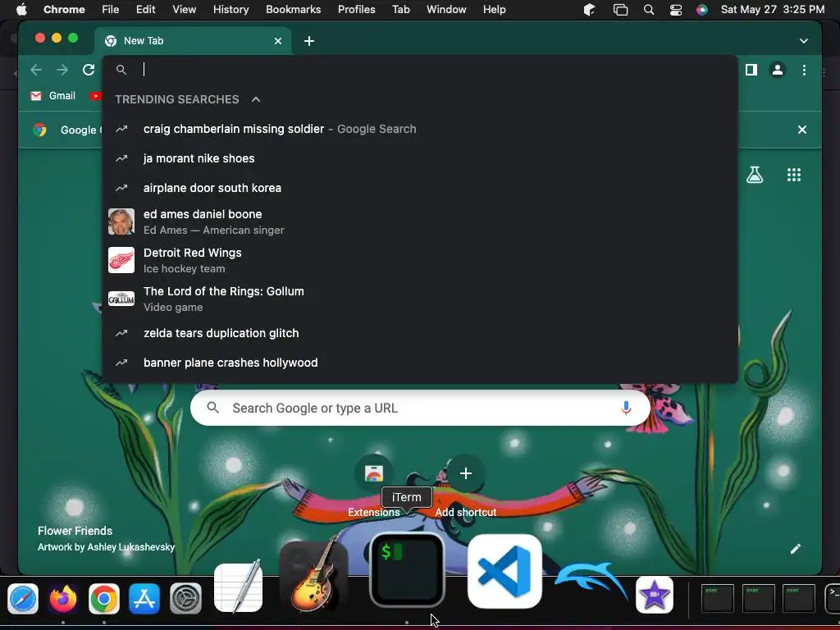
Task: Dismiss the Google Chrome infobar
Action: tap(802, 130)
